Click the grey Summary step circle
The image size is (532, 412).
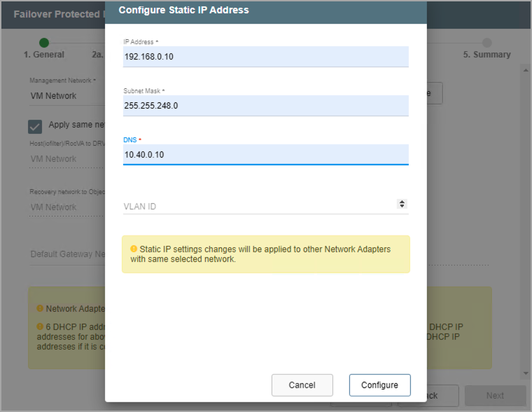(486, 43)
